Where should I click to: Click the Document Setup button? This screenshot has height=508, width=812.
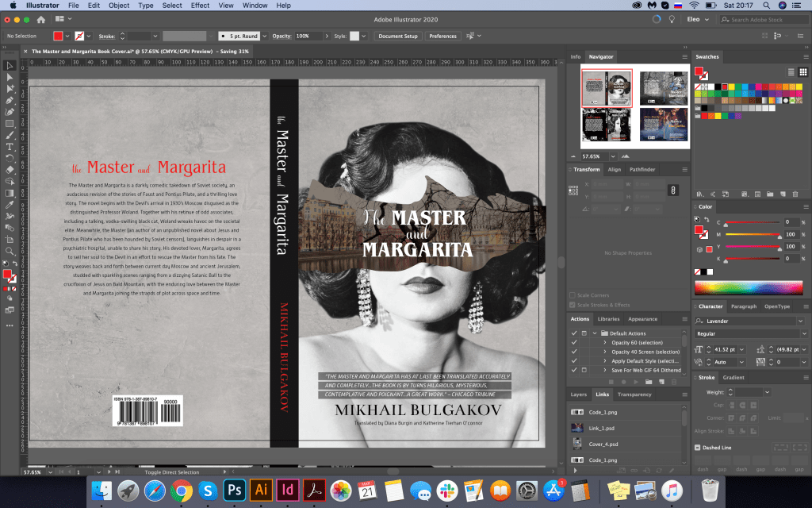(397, 36)
